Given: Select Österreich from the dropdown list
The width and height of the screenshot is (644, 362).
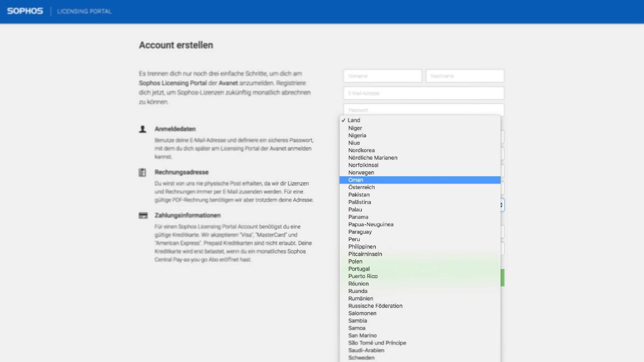Looking at the screenshot, I should coord(361,188).
